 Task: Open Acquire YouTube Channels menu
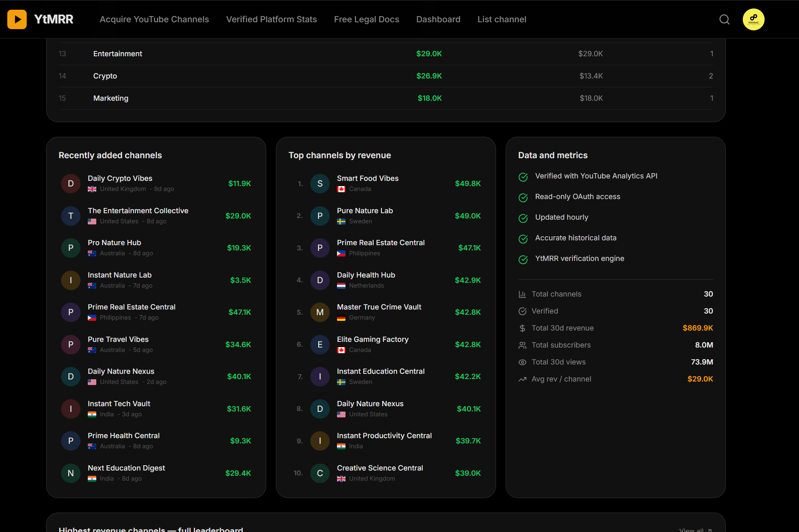tap(154, 19)
